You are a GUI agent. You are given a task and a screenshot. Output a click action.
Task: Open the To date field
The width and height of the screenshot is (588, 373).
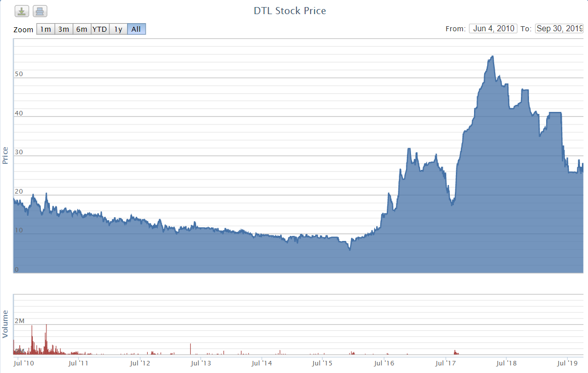[559, 29]
